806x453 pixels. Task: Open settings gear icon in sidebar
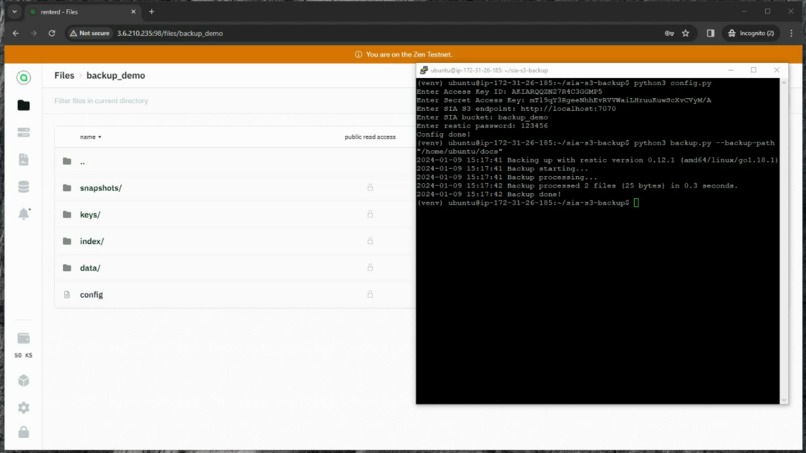pos(23,408)
